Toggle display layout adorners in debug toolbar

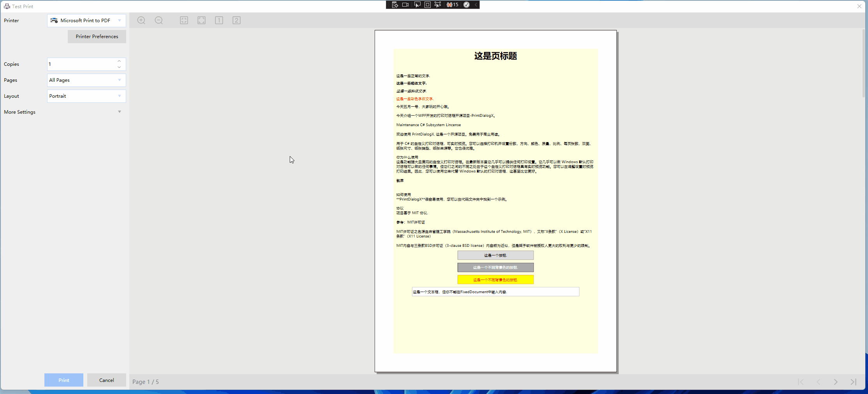click(x=427, y=5)
